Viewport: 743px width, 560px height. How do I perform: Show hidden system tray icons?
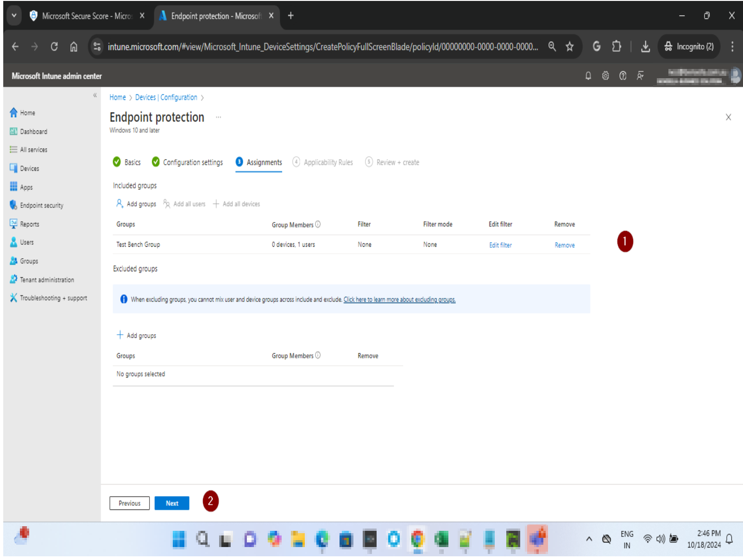589,539
